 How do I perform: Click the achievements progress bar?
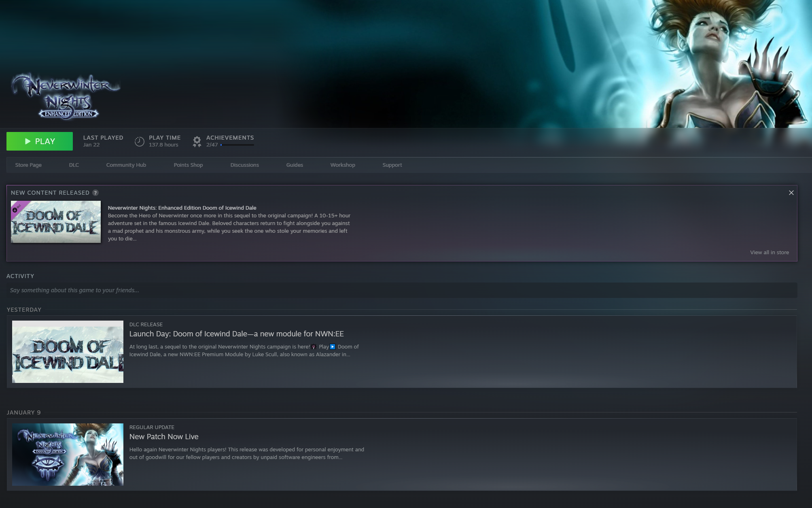[x=237, y=145]
